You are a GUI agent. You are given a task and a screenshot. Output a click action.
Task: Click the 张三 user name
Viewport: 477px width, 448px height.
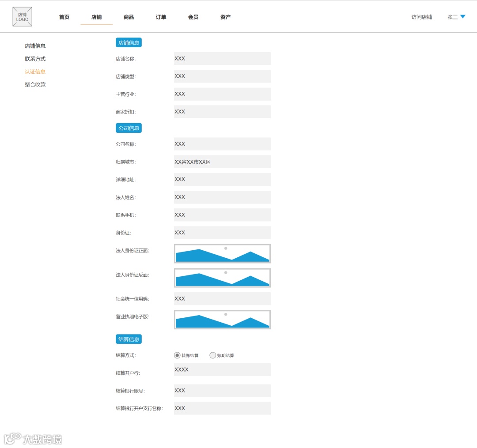click(452, 17)
